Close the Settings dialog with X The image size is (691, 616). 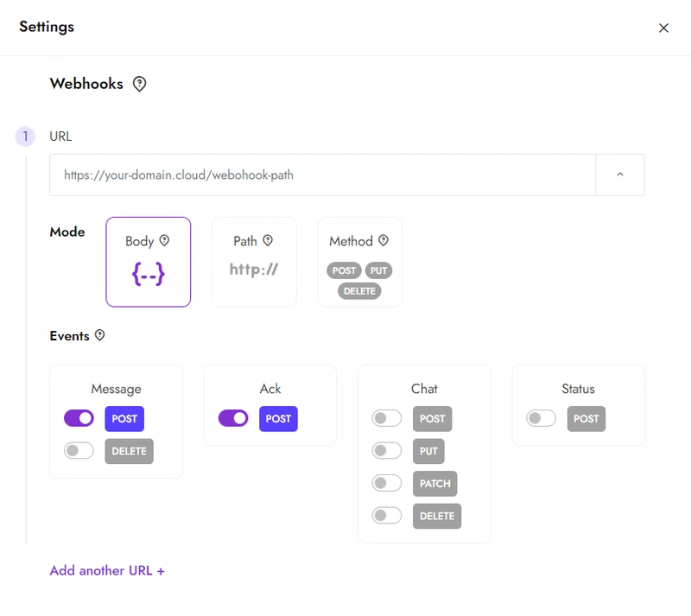663,28
